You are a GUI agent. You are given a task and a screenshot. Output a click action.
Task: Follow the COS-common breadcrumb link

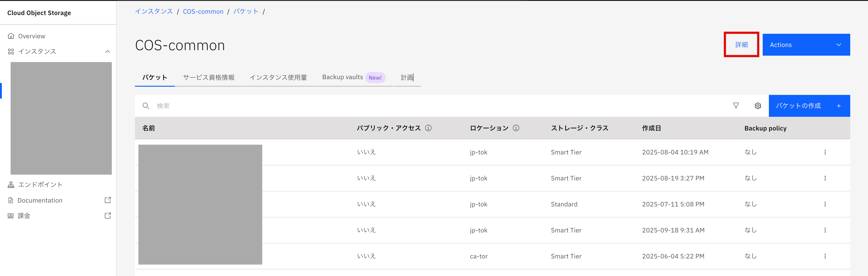[203, 11]
